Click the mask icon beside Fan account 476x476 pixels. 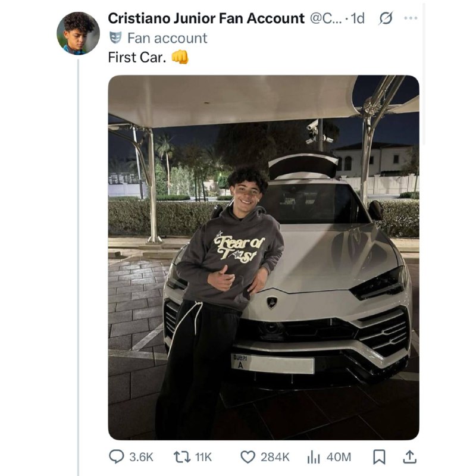(115, 37)
